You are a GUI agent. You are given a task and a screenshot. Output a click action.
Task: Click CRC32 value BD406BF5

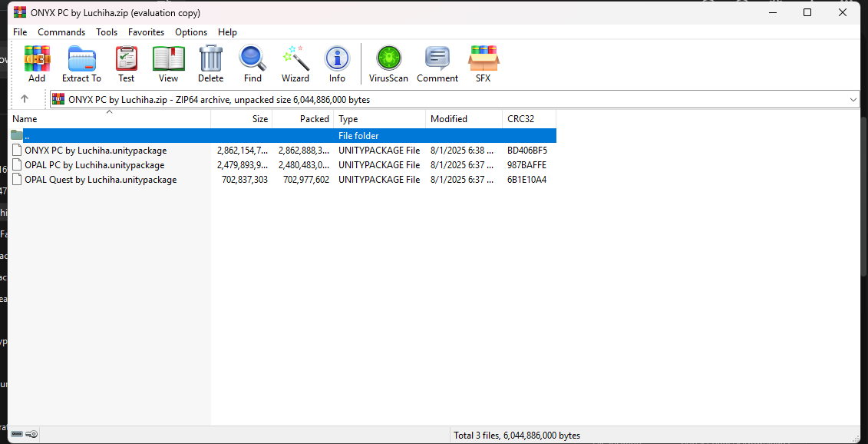(527, 151)
